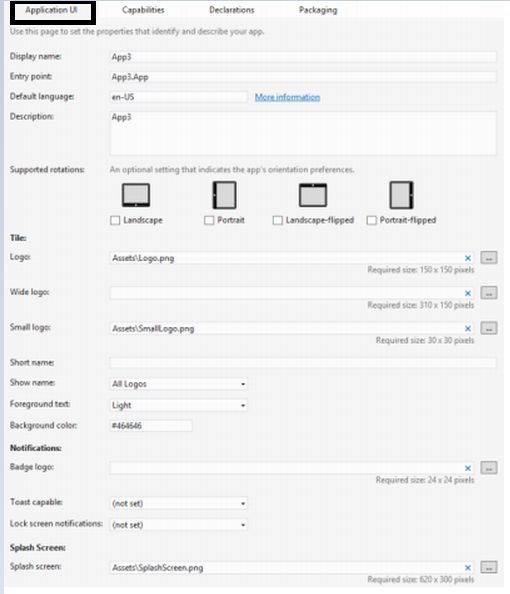Check the Portrait-flipped rotation box

pos(372,220)
